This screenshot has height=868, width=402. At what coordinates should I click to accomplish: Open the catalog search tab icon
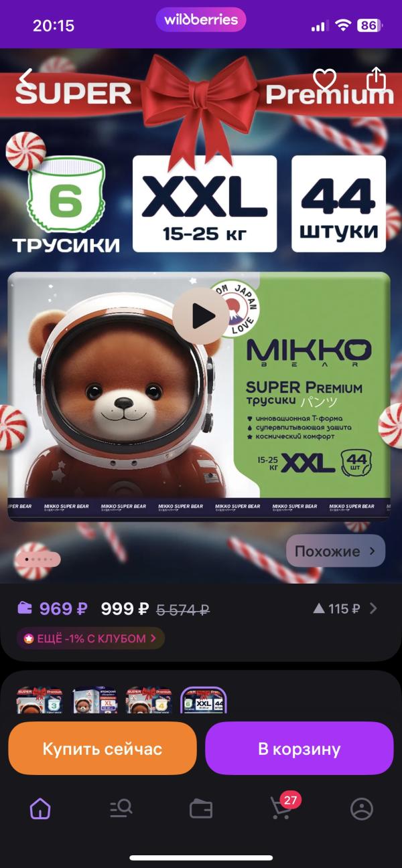click(x=121, y=809)
